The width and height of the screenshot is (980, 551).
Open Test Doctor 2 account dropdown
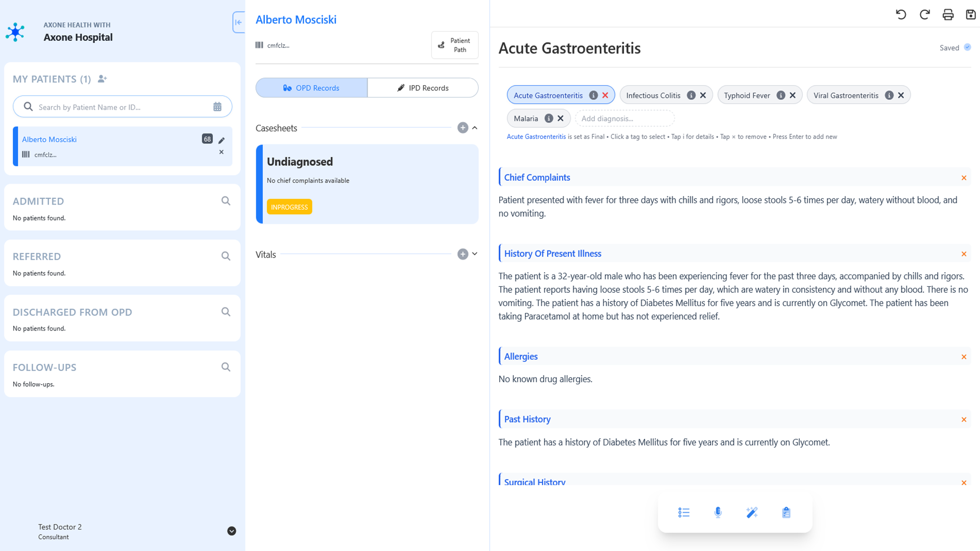(x=231, y=531)
